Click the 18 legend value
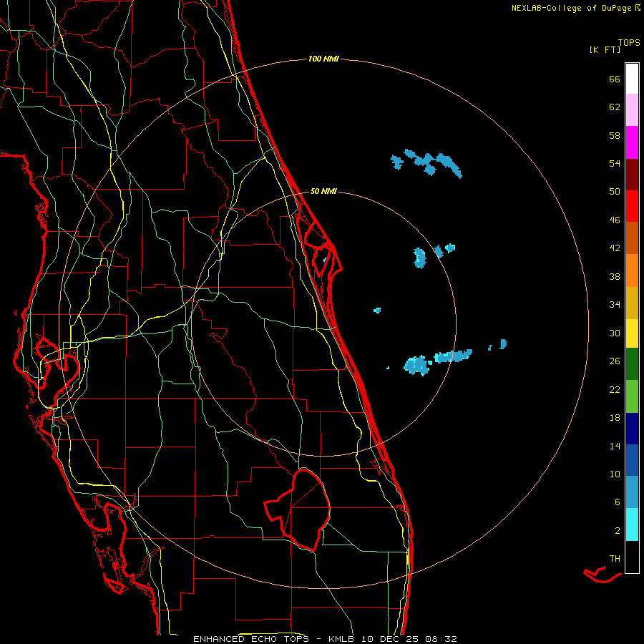The height and width of the screenshot is (644, 644). pyautogui.click(x=615, y=417)
